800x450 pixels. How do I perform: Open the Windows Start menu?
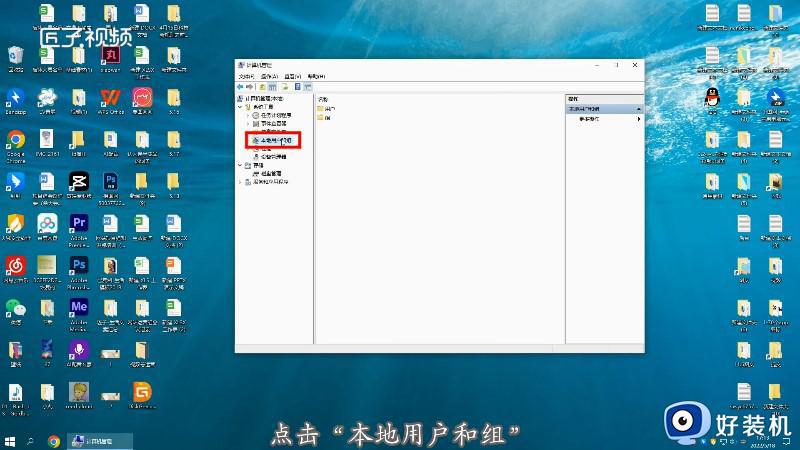pyautogui.click(x=9, y=441)
